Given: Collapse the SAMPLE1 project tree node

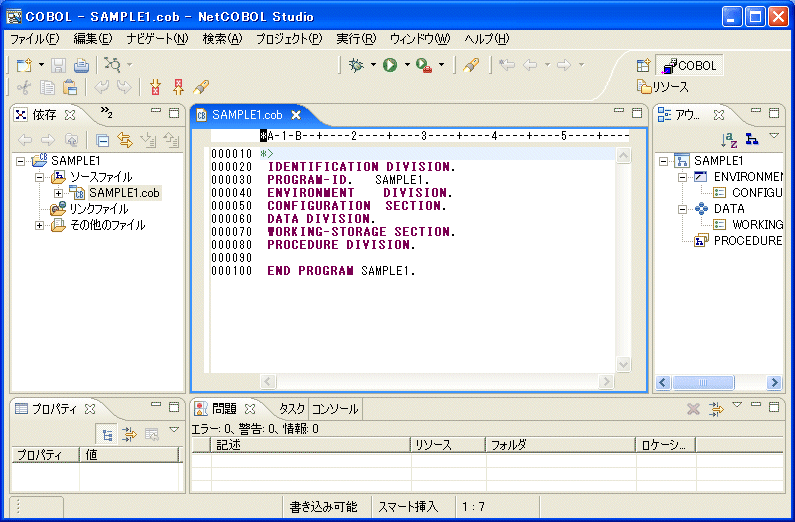Looking at the screenshot, I should tap(20, 162).
